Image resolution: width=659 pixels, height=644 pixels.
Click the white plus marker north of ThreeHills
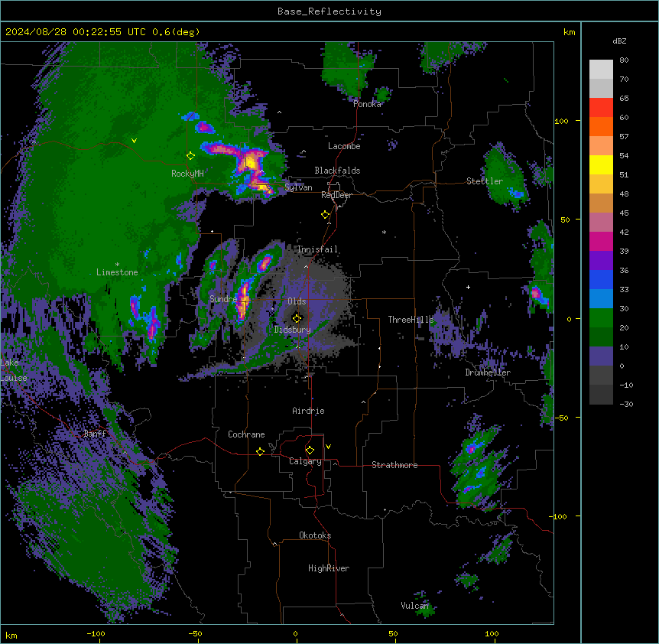(468, 287)
